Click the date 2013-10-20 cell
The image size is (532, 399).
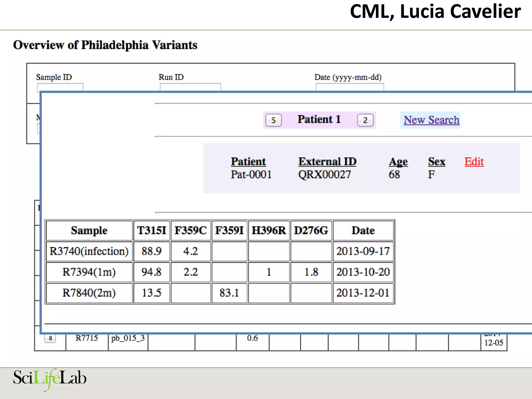[x=363, y=272]
